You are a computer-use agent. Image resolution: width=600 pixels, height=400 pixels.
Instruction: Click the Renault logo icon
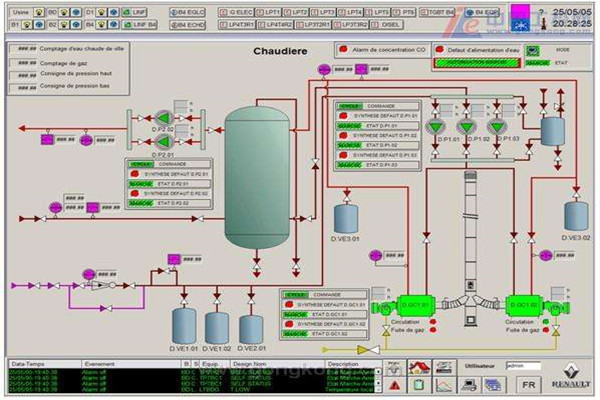(x=573, y=377)
